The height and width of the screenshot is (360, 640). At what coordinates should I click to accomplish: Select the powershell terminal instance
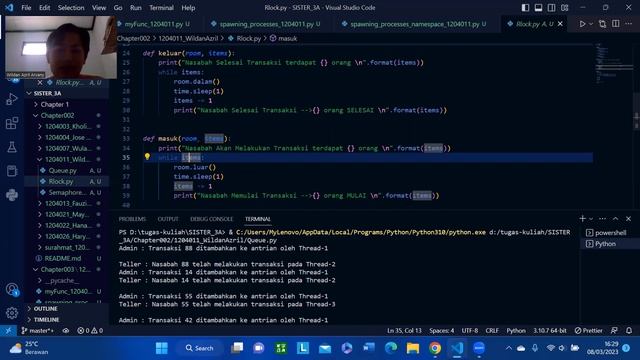click(610, 233)
